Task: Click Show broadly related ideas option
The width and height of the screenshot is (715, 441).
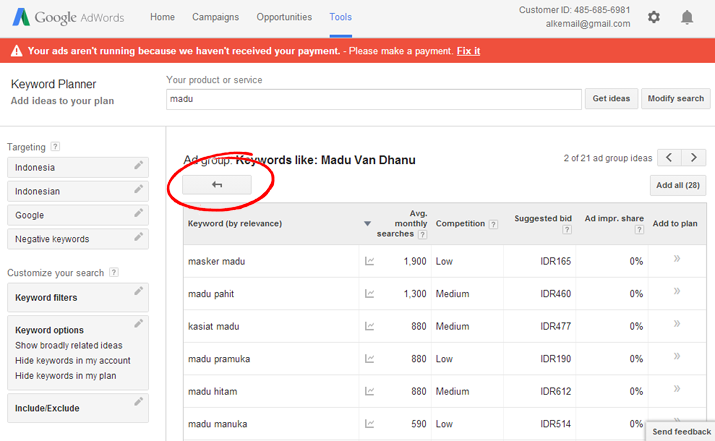Action: [69, 345]
